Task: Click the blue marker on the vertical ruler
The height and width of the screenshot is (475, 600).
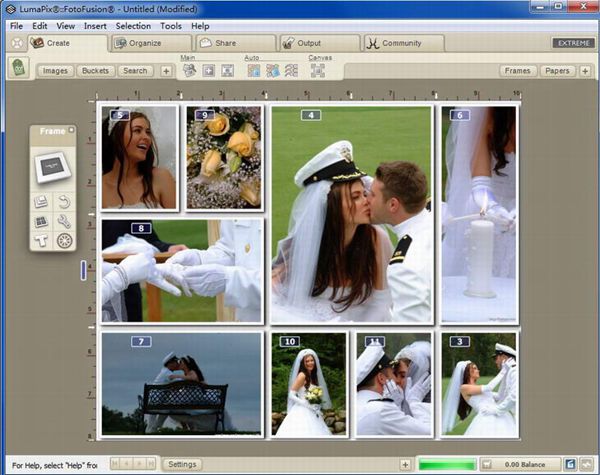Action: (84, 270)
